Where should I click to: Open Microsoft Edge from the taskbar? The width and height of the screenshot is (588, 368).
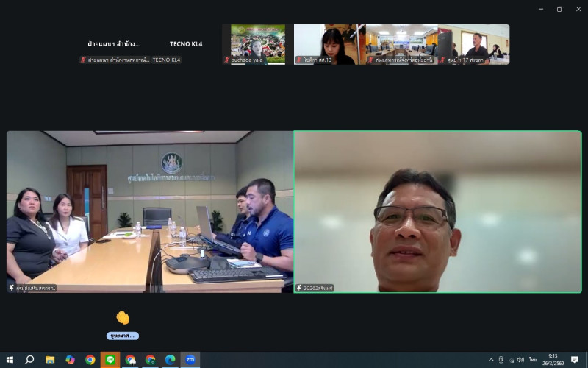click(x=170, y=360)
